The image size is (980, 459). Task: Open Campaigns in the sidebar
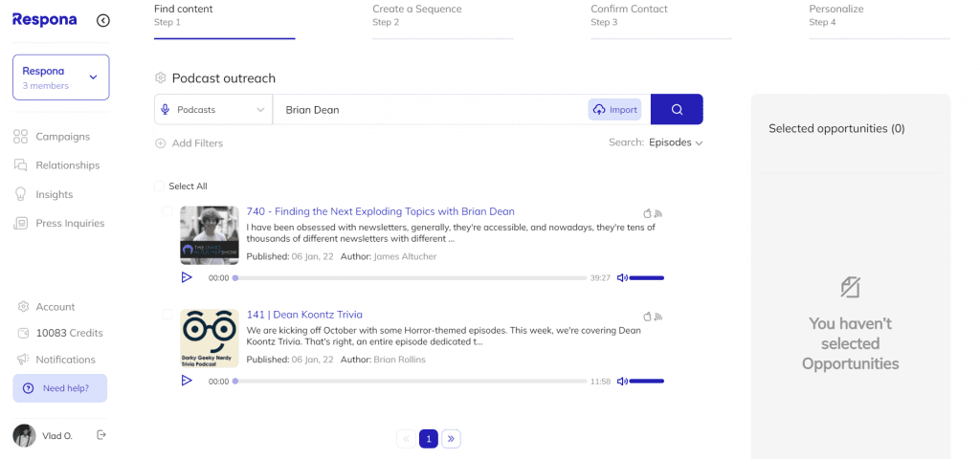click(62, 137)
